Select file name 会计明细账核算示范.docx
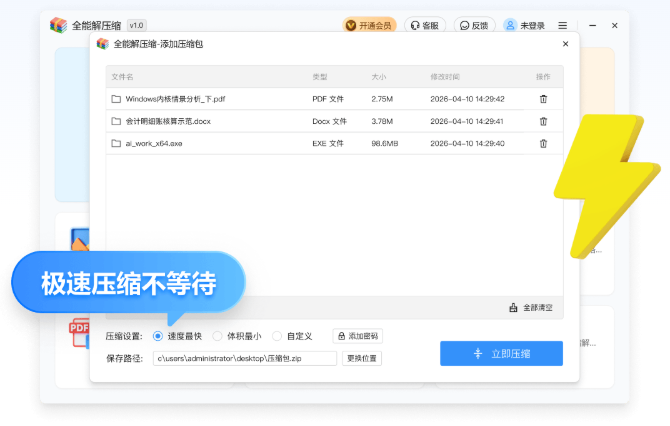Image resolution: width=670 pixels, height=426 pixels. (x=168, y=121)
